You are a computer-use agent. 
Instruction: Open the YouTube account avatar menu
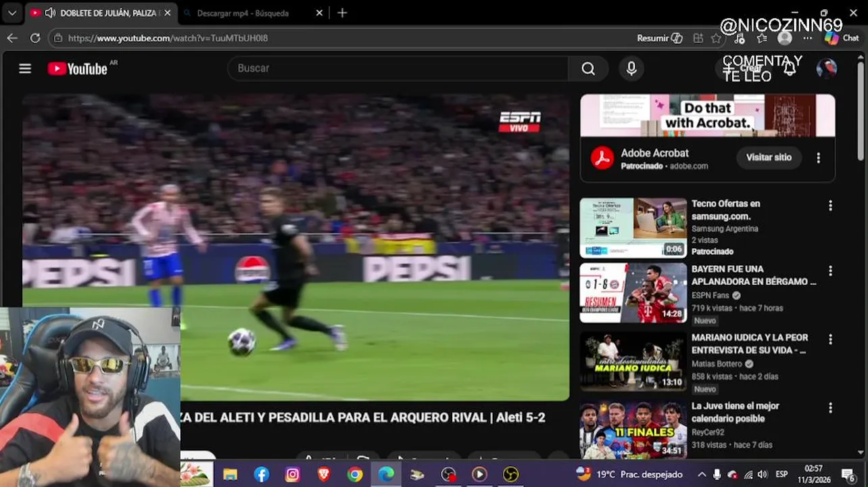827,68
